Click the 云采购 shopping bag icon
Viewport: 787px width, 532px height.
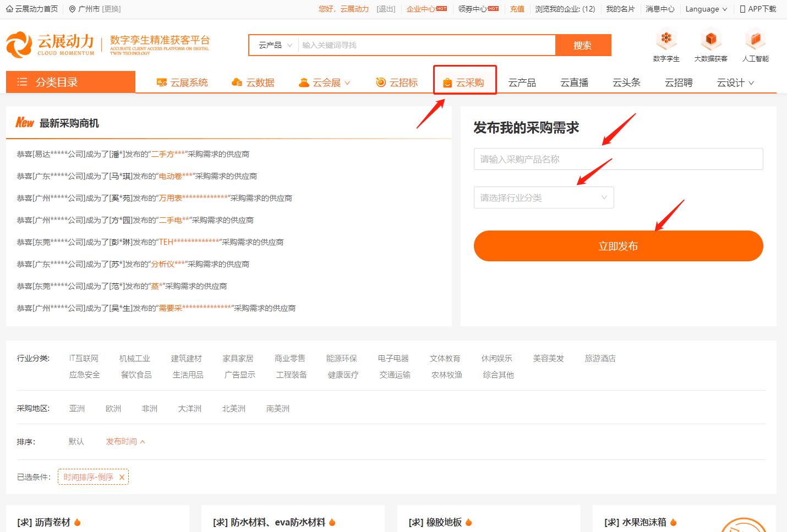tap(447, 82)
